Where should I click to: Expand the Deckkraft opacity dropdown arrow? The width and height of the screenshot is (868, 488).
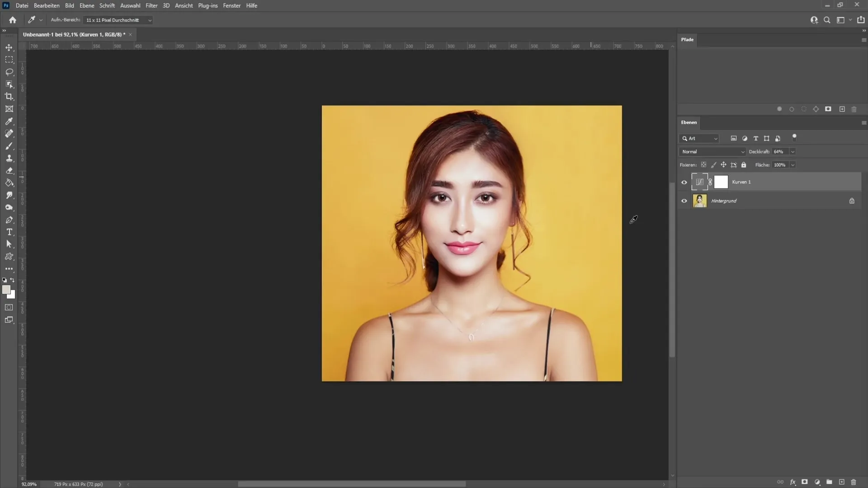[793, 152]
